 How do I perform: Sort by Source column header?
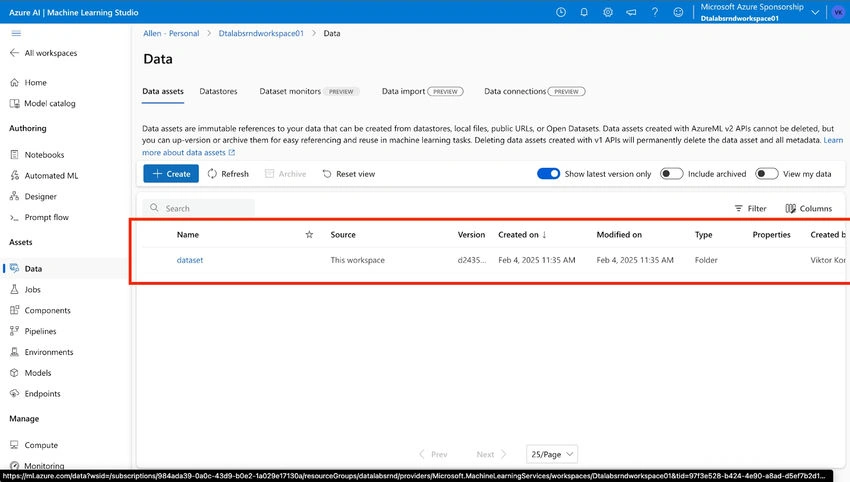click(x=343, y=235)
